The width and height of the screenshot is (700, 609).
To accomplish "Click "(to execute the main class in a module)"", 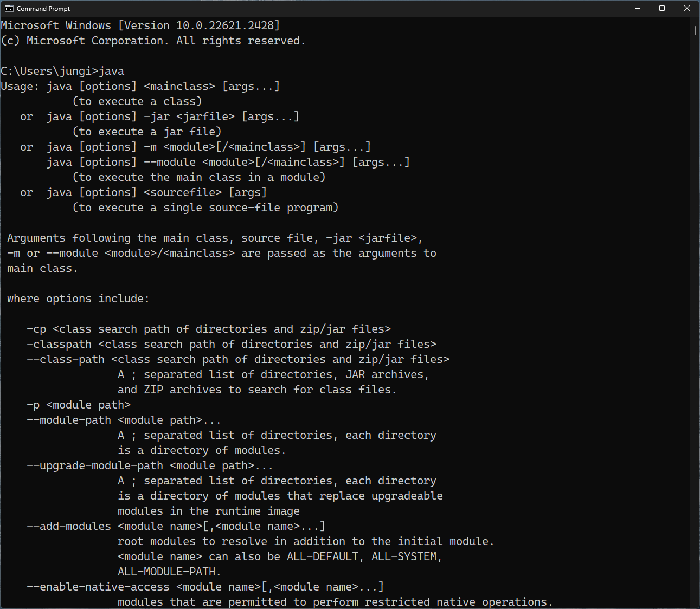I will click(199, 177).
